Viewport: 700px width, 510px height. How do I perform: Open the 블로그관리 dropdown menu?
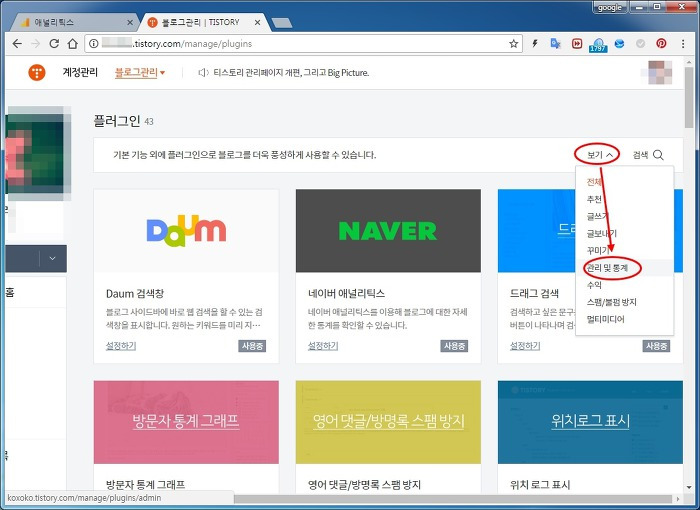[x=140, y=72]
